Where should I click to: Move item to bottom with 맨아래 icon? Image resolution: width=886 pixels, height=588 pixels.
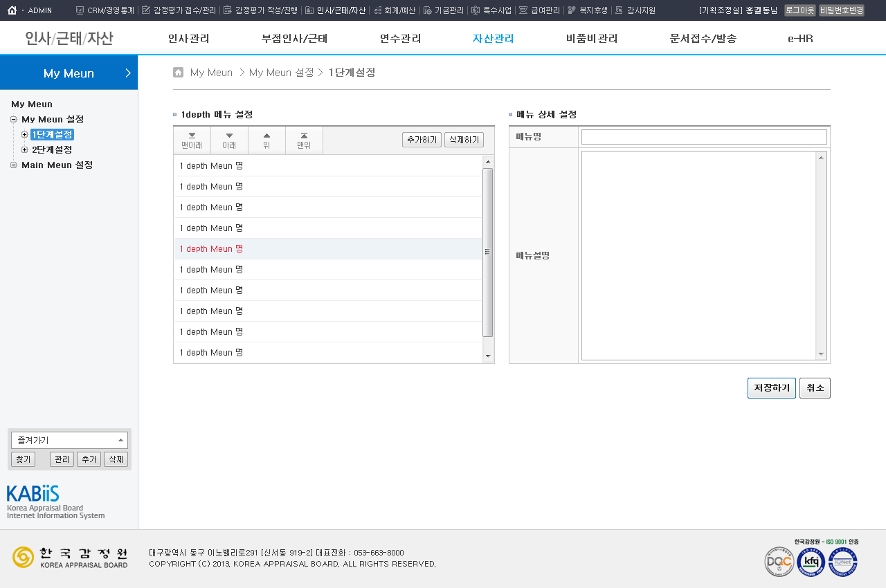click(192, 140)
